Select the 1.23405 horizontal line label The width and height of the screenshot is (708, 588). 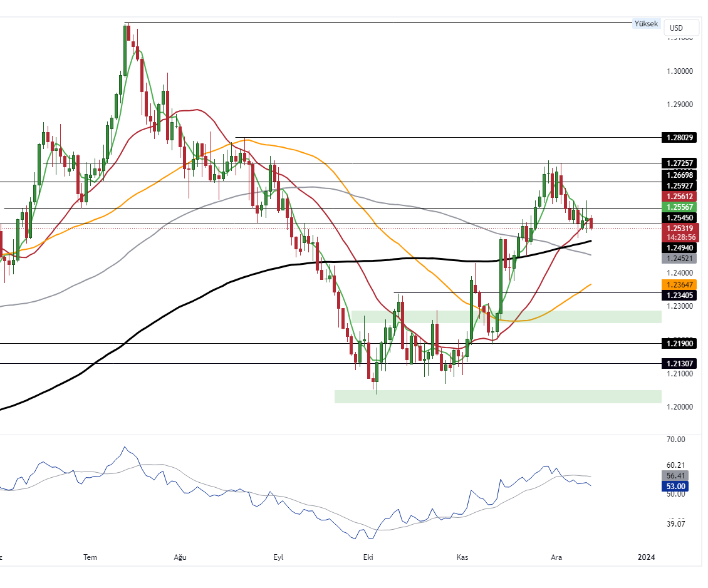[680, 295]
